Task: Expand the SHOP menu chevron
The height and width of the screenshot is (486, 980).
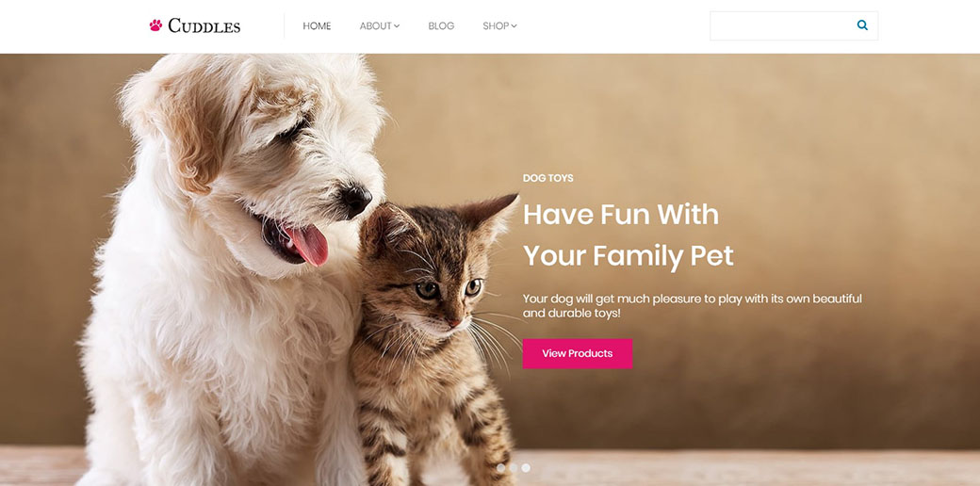Action: coord(514,26)
